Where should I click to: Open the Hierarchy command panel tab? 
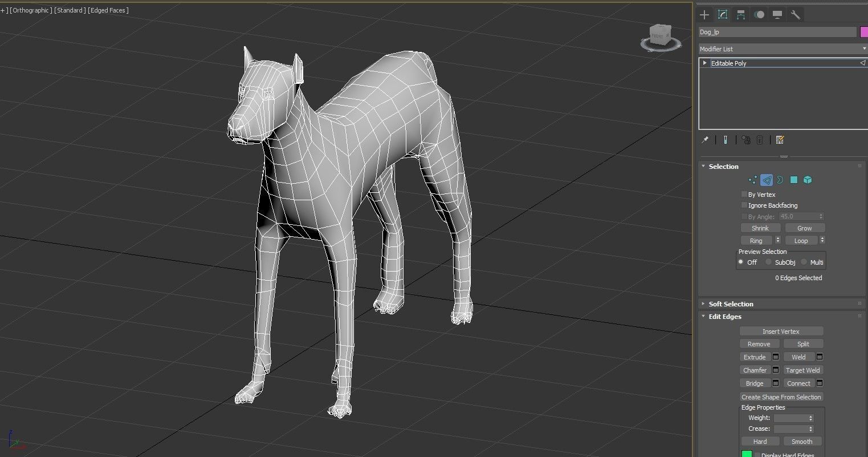pos(740,15)
